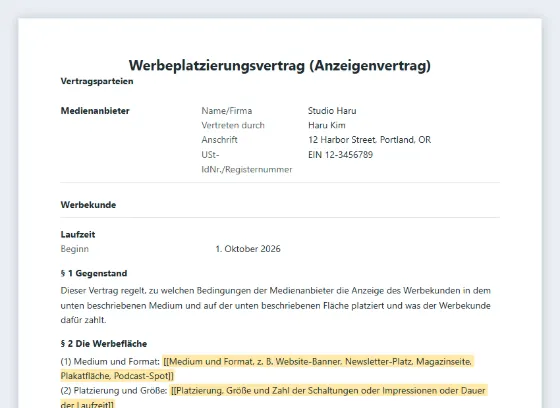
Task: Click the title Werbeplatzierungsvertrag (Anzeigenvertrag)
Action: pos(280,65)
